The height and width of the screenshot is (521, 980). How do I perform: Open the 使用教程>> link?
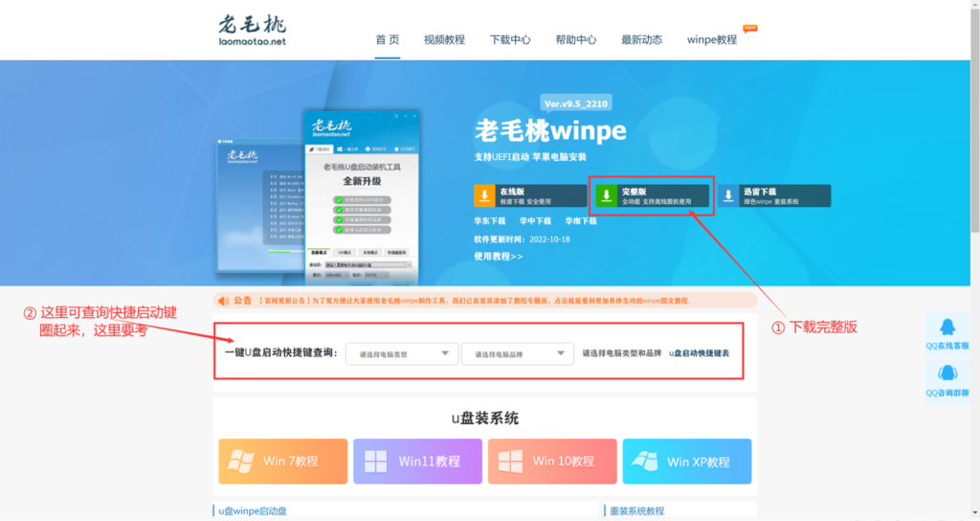pos(498,257)
